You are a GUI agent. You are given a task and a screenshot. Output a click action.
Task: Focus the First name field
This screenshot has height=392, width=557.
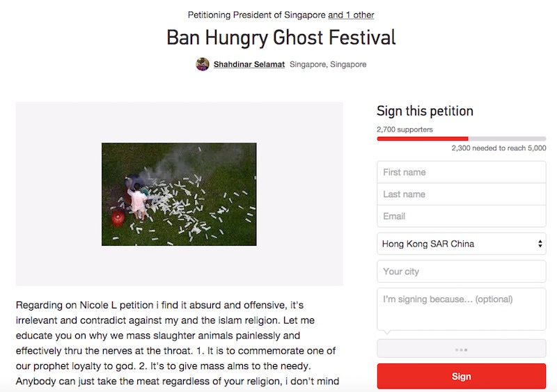pyautogui.click(x=461, y=173)
